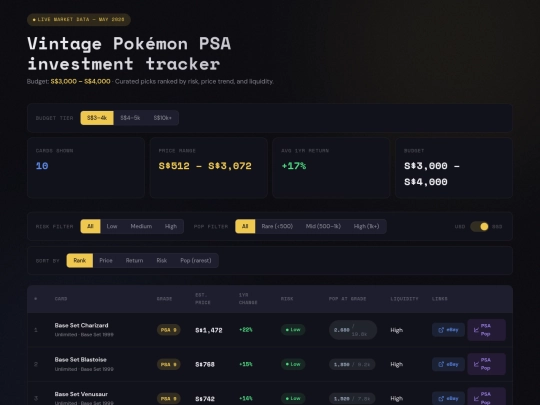
Task: Select the S$4-5k budget tier
Action: [x=130, y=118]
